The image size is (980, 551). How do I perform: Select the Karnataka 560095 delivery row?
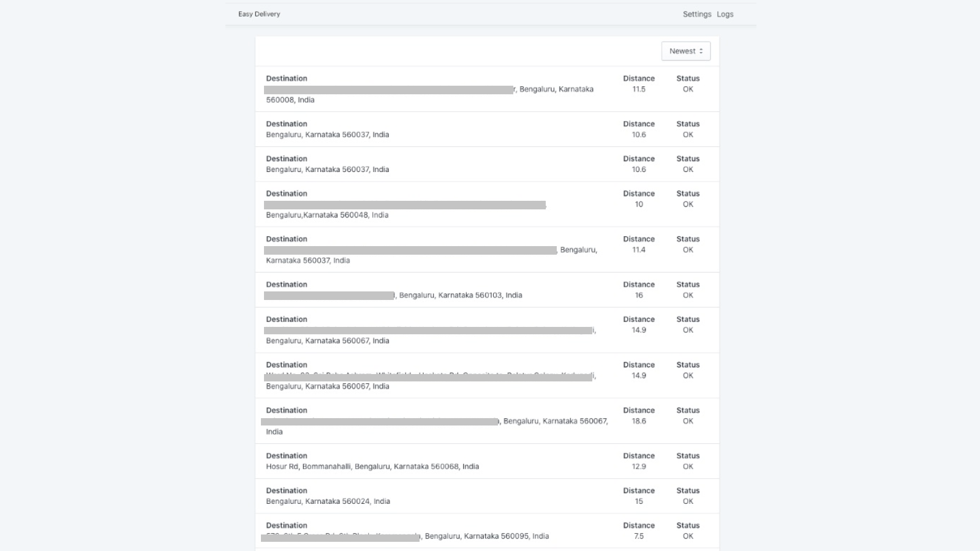click(x=429, y=530)
